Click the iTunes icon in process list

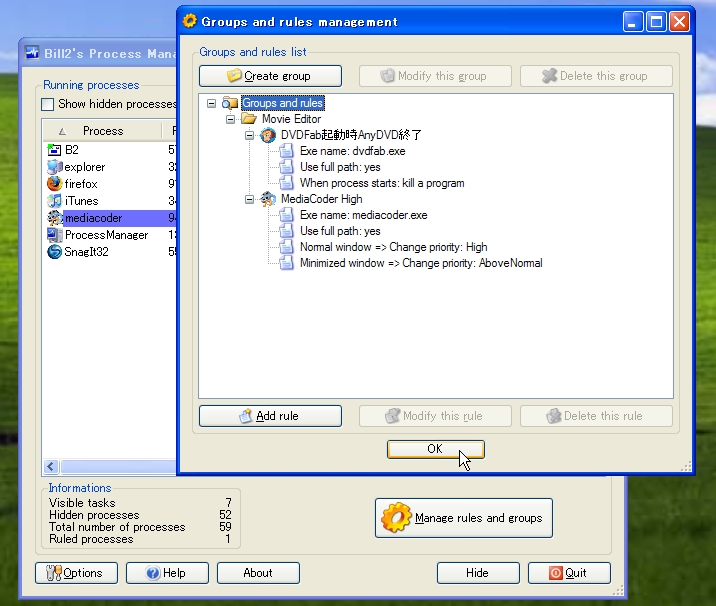tap(54, 200)
